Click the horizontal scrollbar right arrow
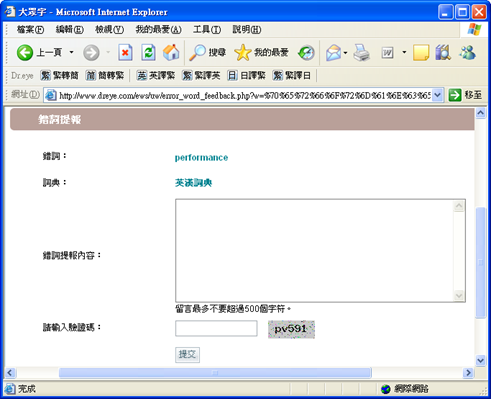This screenshot has width=491, height=399. tap(468, 373)
